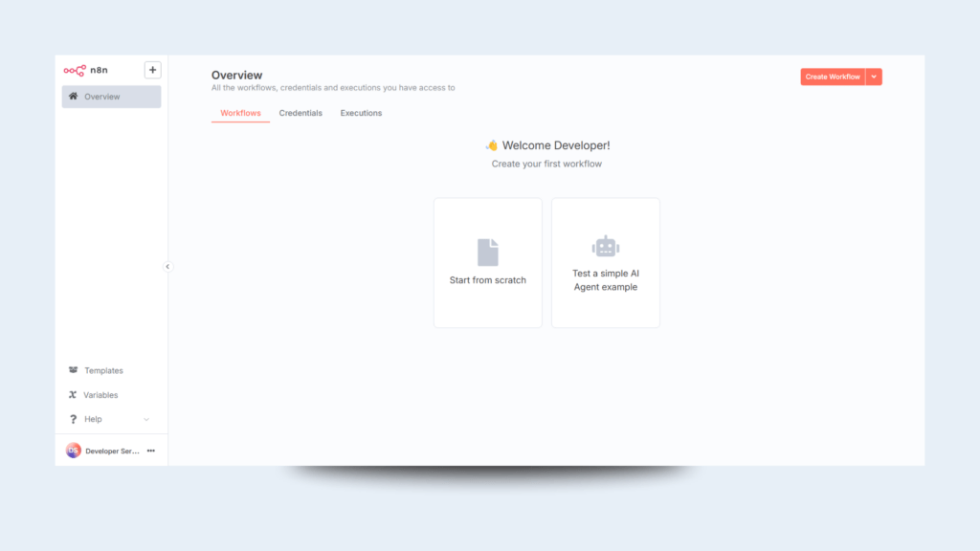Image resolution: width=980 pixels, height=551 pixels.
Task: Click the blank document icon
Action: tap(488, 252)
